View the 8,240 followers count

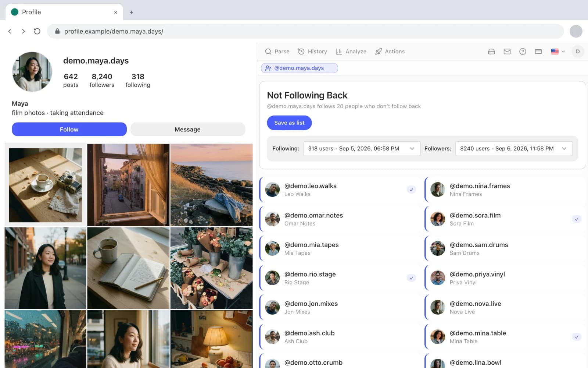click(x=102, y=80)
